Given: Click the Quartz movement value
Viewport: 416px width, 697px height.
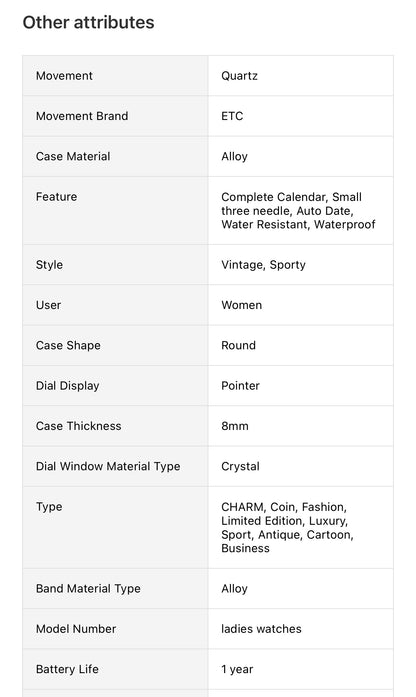Looking at the screenshot, I should point(240,76).
